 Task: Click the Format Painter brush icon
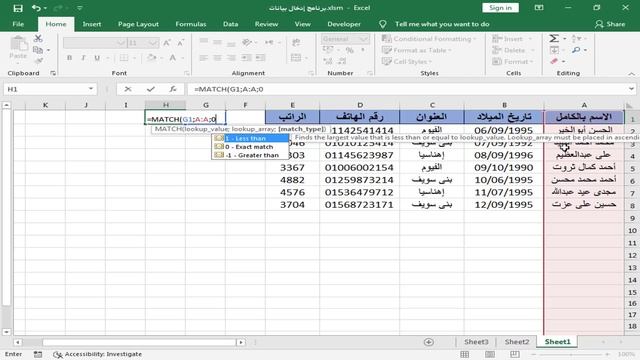tap(38, 61)
